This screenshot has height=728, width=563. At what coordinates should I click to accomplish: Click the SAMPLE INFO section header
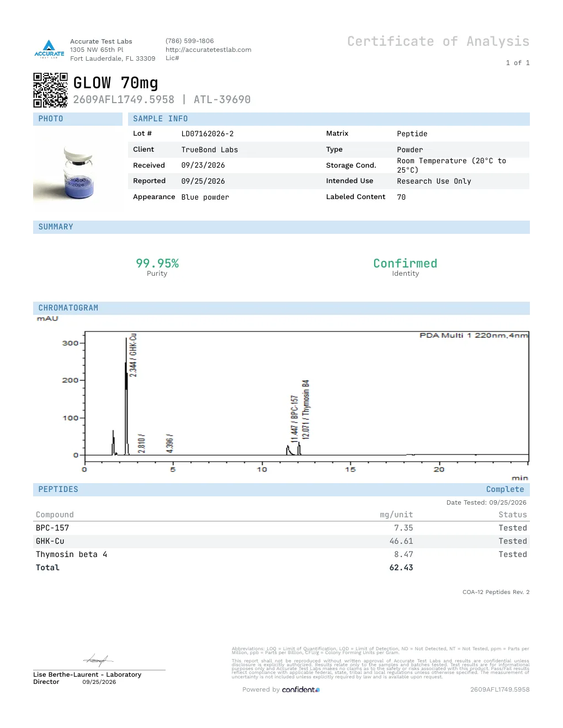coord(329,119)
